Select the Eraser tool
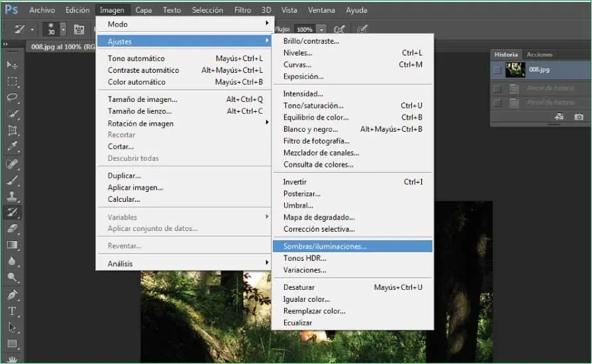Screen dimensions: 592x364 point(12,228)
